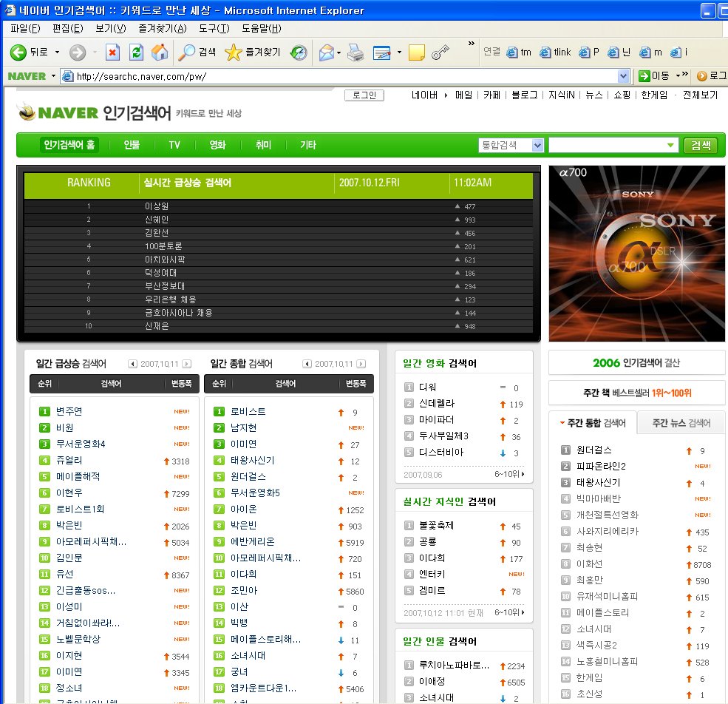
Task: Open the Back button history dropdown
Action: (57, 52)
